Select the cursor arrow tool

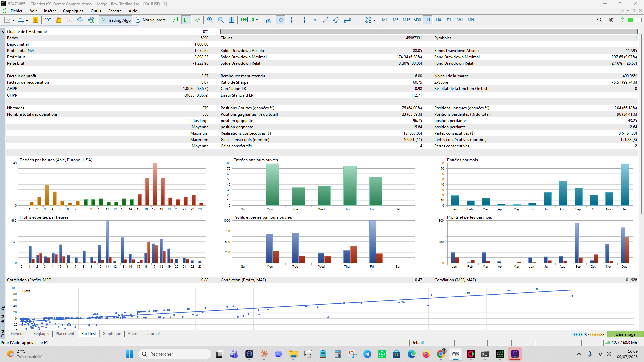tap(281, 20)
